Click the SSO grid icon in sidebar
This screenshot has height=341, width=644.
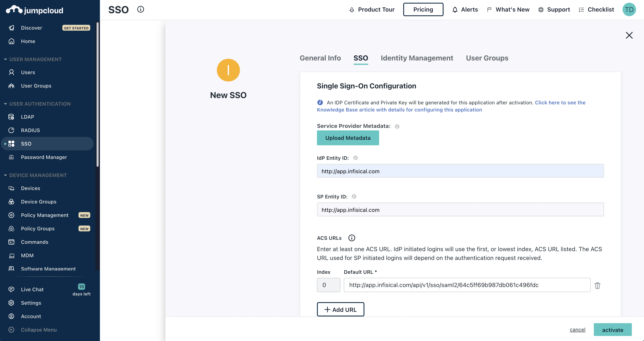pos(12,144)
